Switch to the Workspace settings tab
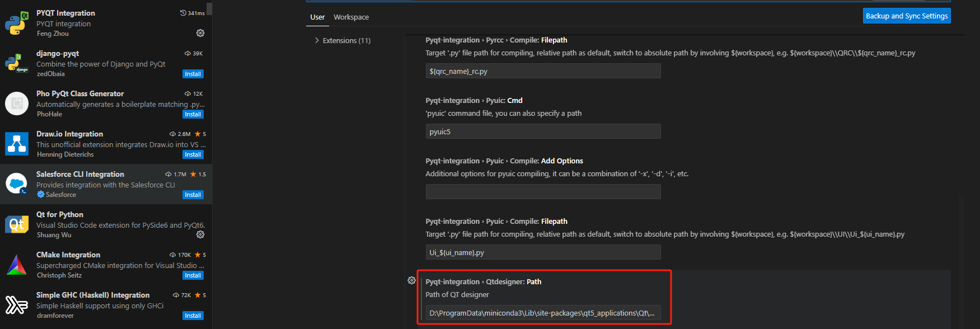The height and width of the screenshot is (329, 980). (x=351, y=17)
